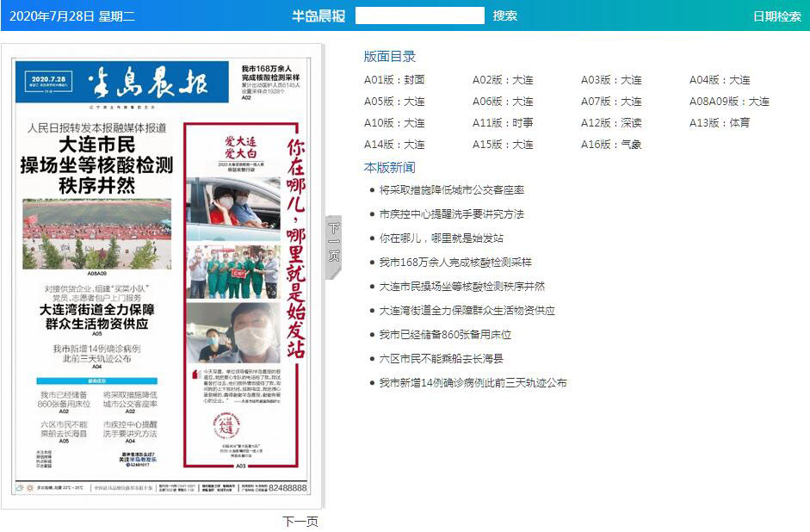810x532 pixels.
Task: Click the 下一页 link below the newspaper
Action: (x=300, y=522)
